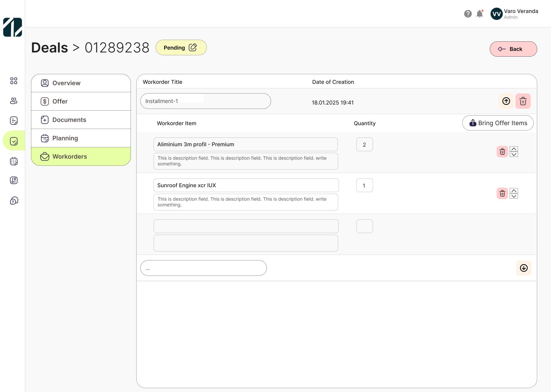Delete the Sunroof Engine xcr IUX item
The image size is (551, 392).
502,193
